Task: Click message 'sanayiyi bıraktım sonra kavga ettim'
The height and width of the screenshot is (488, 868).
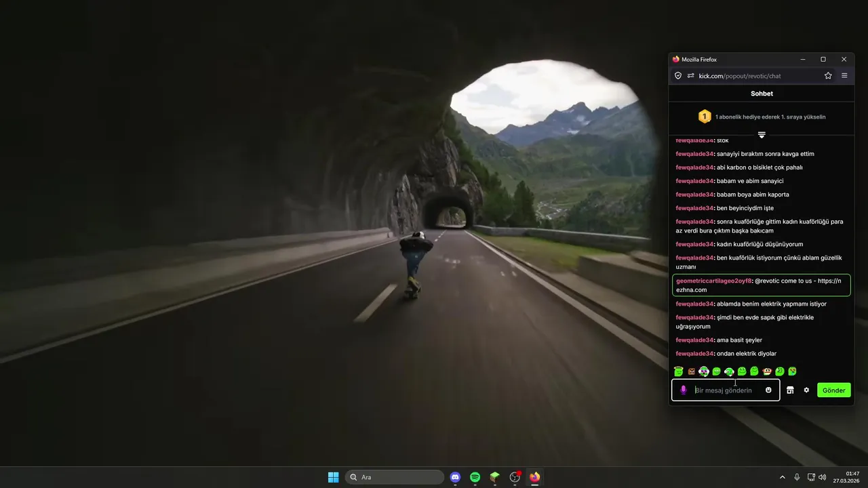Action: coord(766,154)
